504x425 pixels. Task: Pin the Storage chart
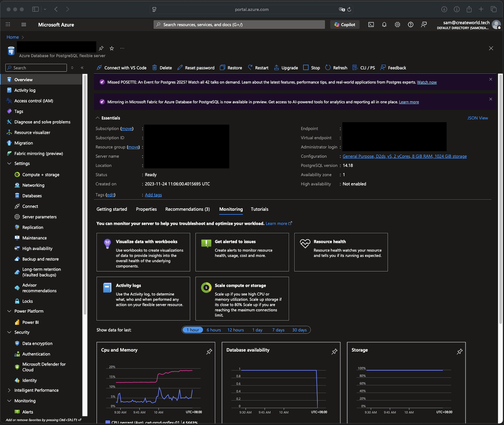460,351
